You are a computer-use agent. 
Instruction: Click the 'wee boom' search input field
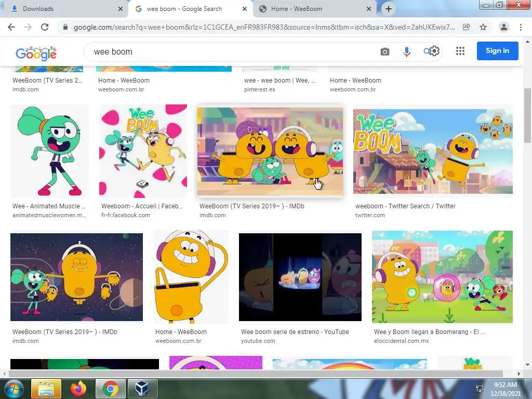[x=231, y=52]
